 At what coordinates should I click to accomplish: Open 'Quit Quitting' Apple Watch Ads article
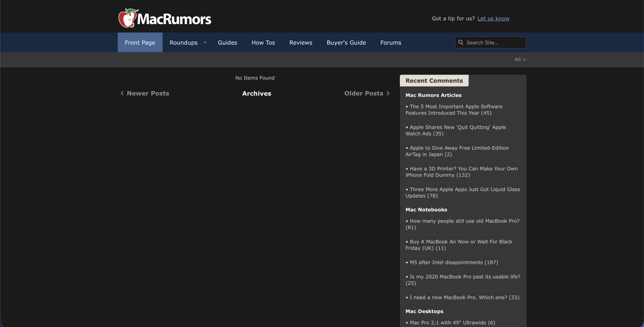point(456,131)
